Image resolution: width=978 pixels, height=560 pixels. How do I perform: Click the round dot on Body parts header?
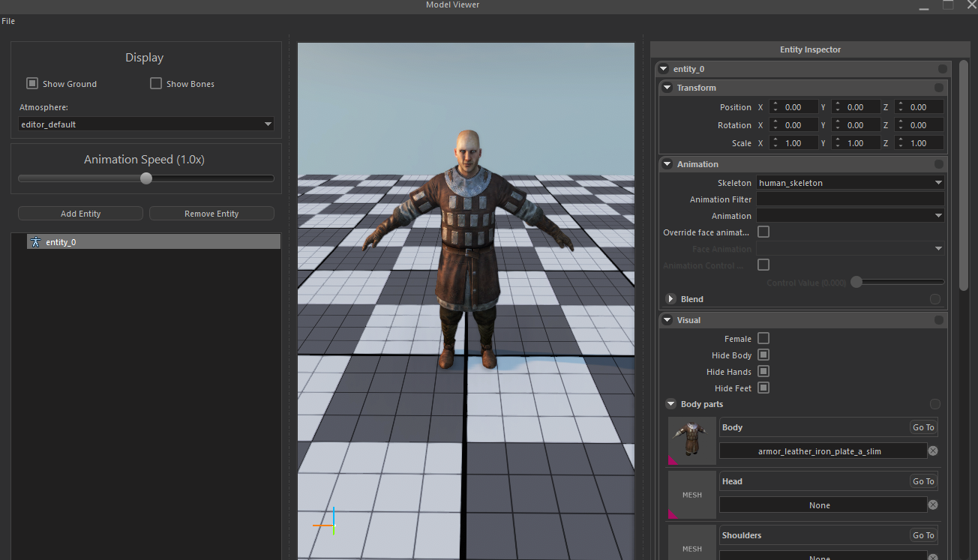(935, 404)
